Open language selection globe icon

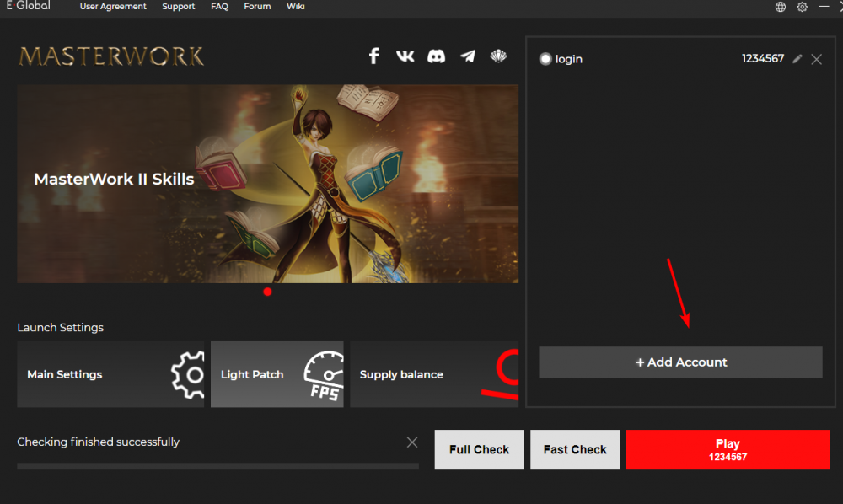pyautogui.click(x=781, y=7)
